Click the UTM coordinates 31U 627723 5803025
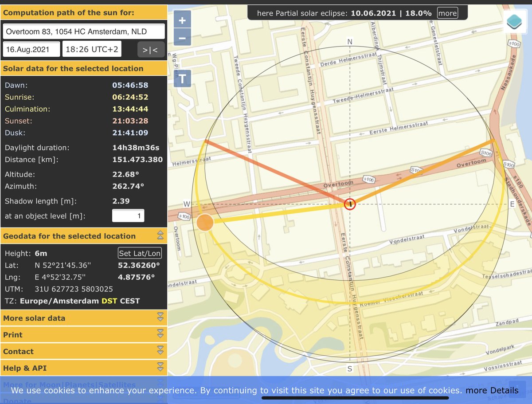The image size is (532, 404). pos(74,289)
